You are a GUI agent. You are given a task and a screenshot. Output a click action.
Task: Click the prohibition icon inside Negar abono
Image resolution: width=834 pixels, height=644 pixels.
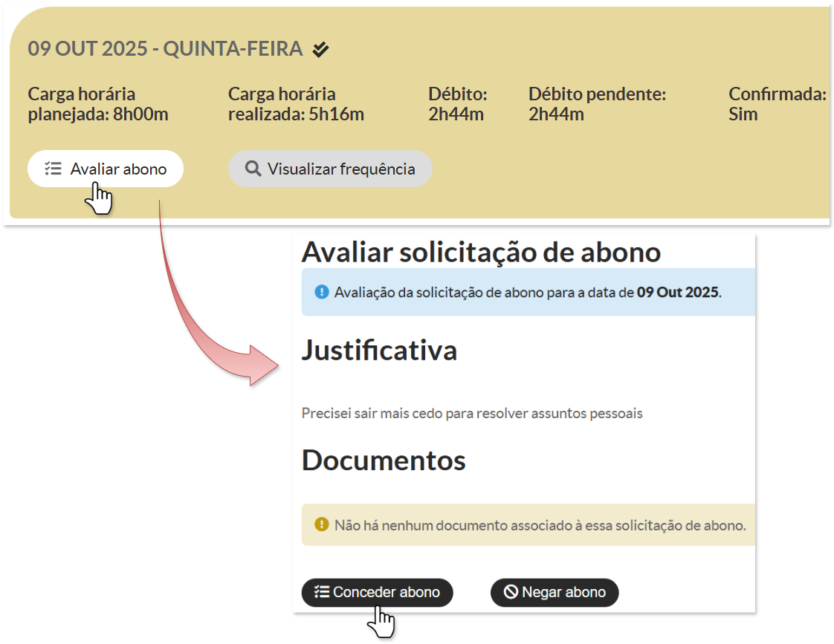tap(511, 592)
